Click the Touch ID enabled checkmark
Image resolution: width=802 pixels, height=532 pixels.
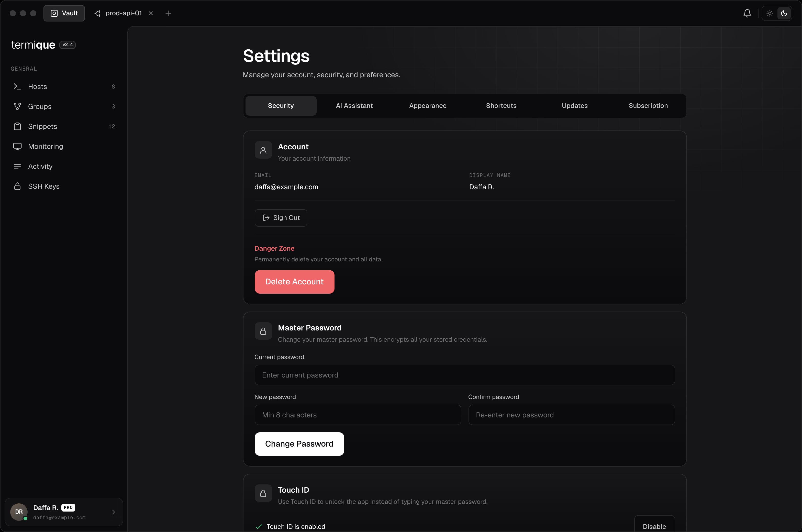(259, 527)
